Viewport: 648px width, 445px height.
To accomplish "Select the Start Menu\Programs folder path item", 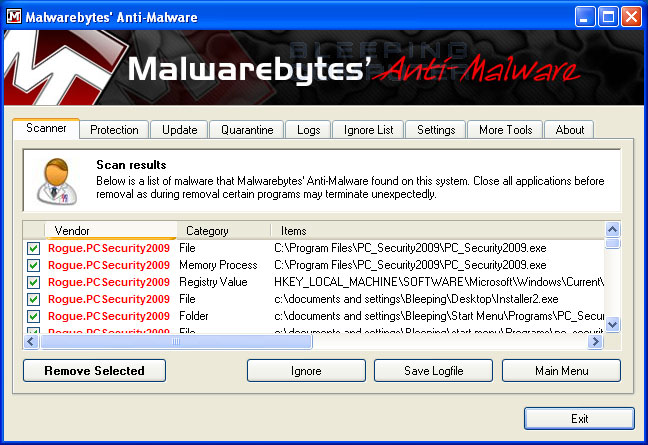I will (x=439, y=316).
